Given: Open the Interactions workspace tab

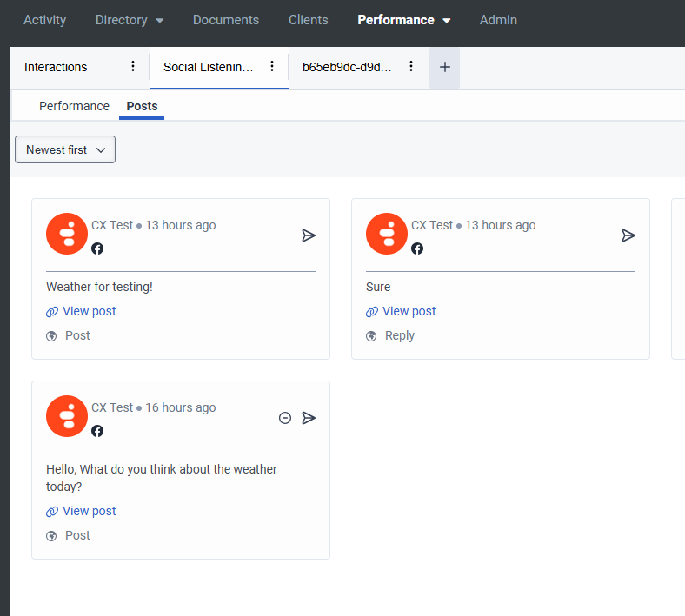Looking at the screenshot, I should tap(56, 67).
